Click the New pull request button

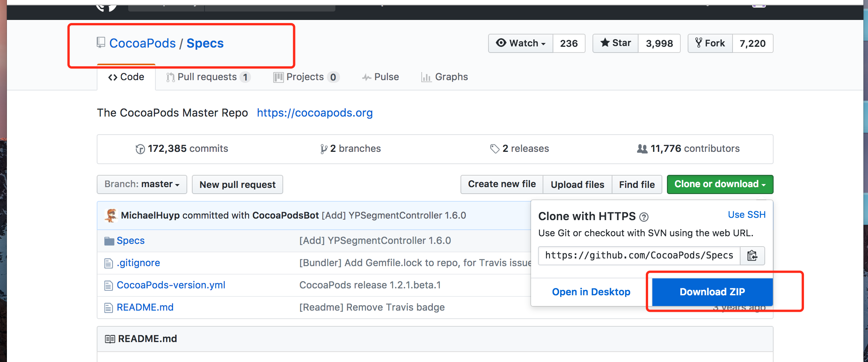coord(238,184)
